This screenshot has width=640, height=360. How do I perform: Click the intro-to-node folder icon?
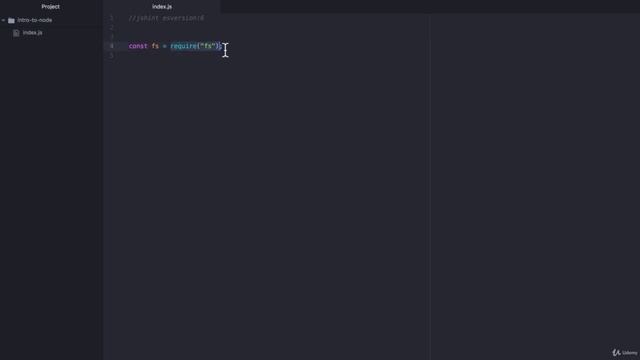(x=11, y=20)
